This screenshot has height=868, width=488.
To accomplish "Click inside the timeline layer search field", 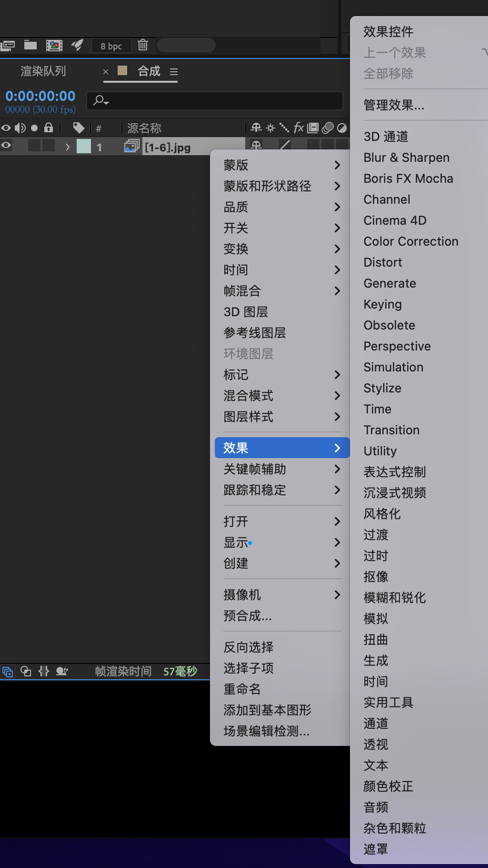I will 215,100.
